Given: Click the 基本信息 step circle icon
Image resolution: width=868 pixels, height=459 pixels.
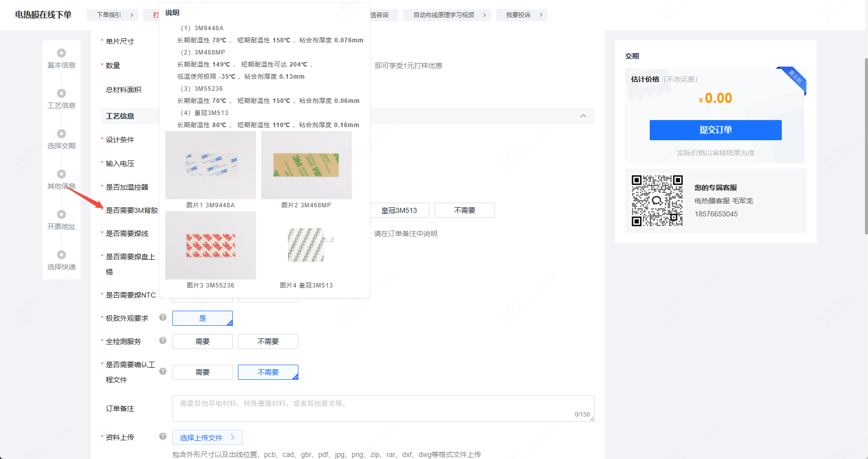Looking at the screenshot, I should [x=61, y=53].
